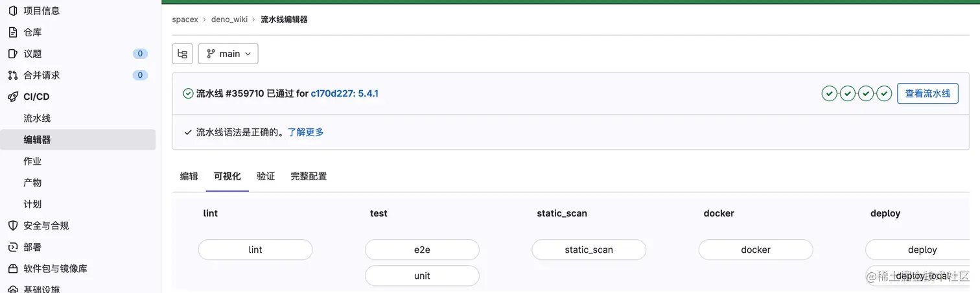Click the 安全与合规 shield icon
Image resolution: width=980 pixels, height=293 pixels.
click(x=12, y=226)
